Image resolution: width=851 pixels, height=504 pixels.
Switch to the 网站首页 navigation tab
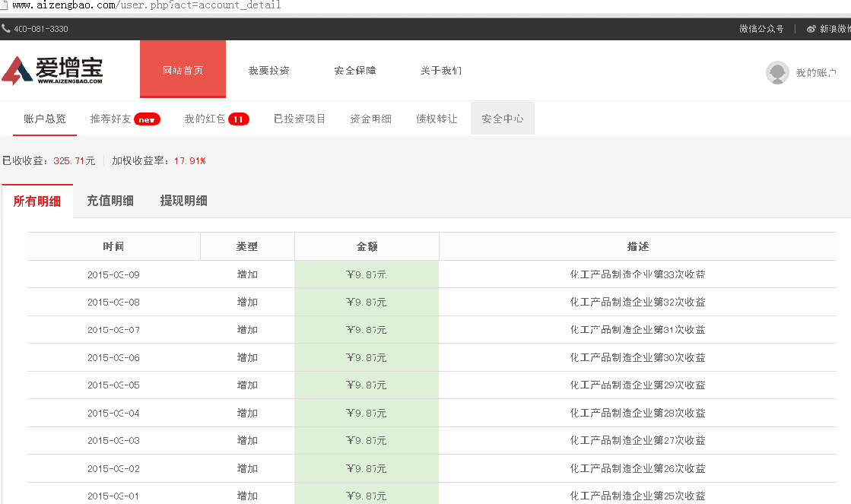[183, 69]
